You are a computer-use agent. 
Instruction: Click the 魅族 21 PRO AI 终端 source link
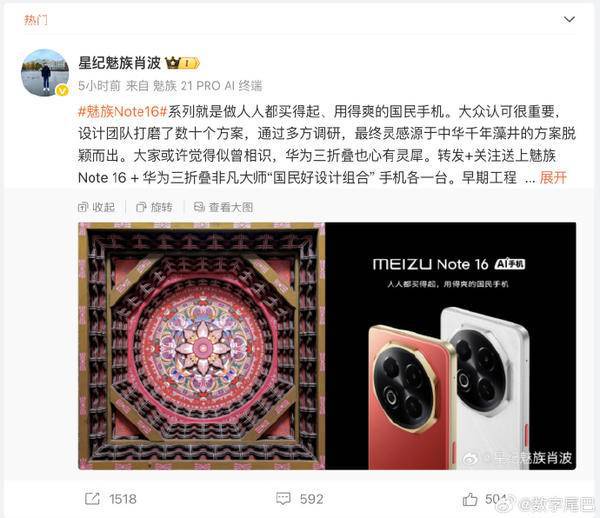click(x=208, y=86)
